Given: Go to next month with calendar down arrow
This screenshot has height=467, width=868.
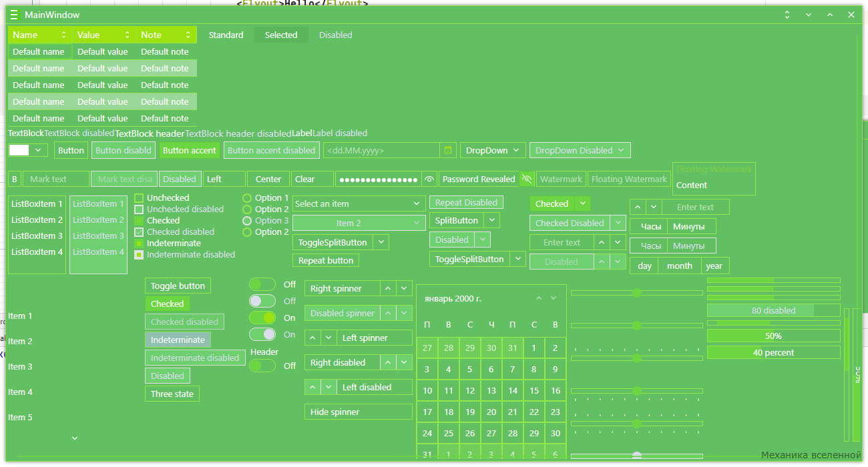Looking at the screenshot, I should coord(554,298).
